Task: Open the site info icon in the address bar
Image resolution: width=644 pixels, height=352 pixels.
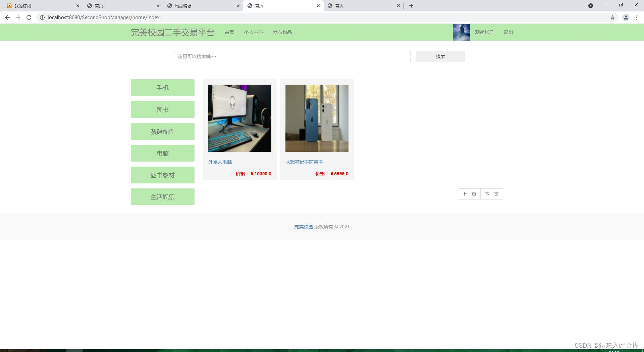Action: (42, 17)
